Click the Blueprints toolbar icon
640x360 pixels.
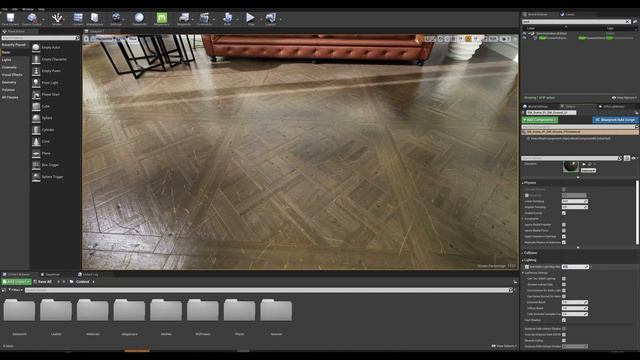tap(184, 19)
